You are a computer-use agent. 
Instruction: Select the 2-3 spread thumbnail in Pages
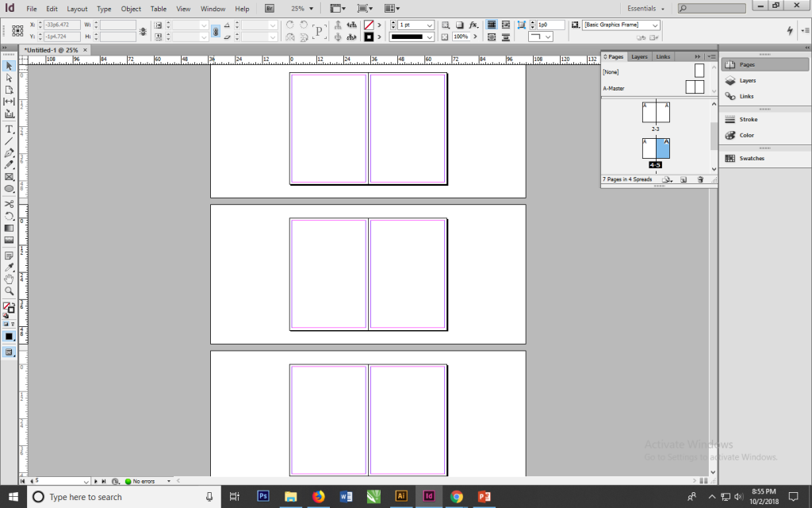656,112
